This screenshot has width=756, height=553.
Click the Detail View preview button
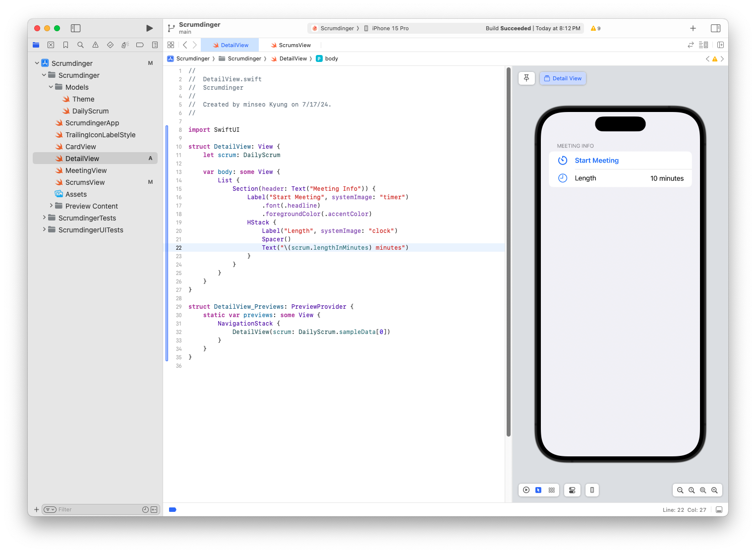coord(563,78)
